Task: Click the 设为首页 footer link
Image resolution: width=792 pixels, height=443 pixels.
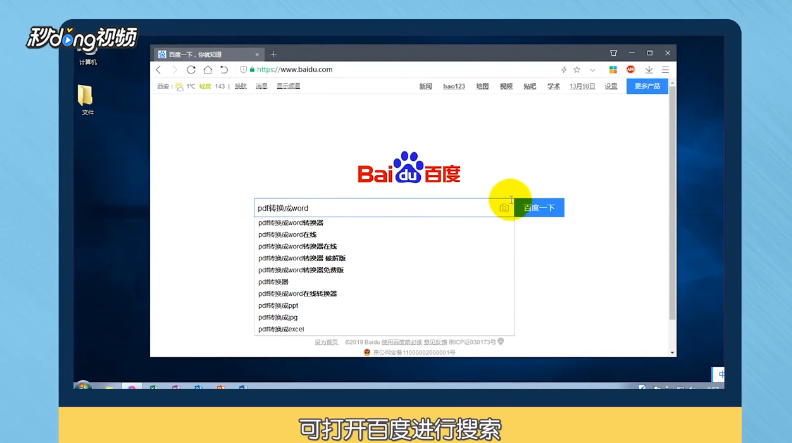Action: point(326,342)
